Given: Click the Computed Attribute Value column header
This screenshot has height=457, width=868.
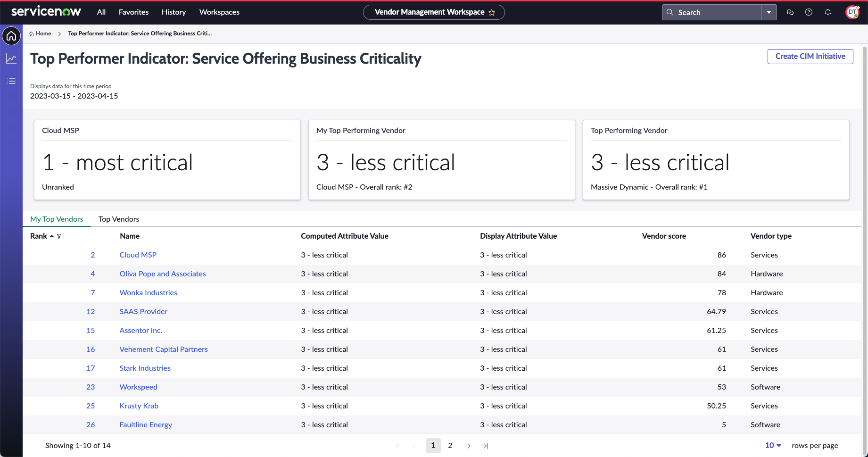Looking at the screenshot, I should pyautogui.click(x=345, y=236).
